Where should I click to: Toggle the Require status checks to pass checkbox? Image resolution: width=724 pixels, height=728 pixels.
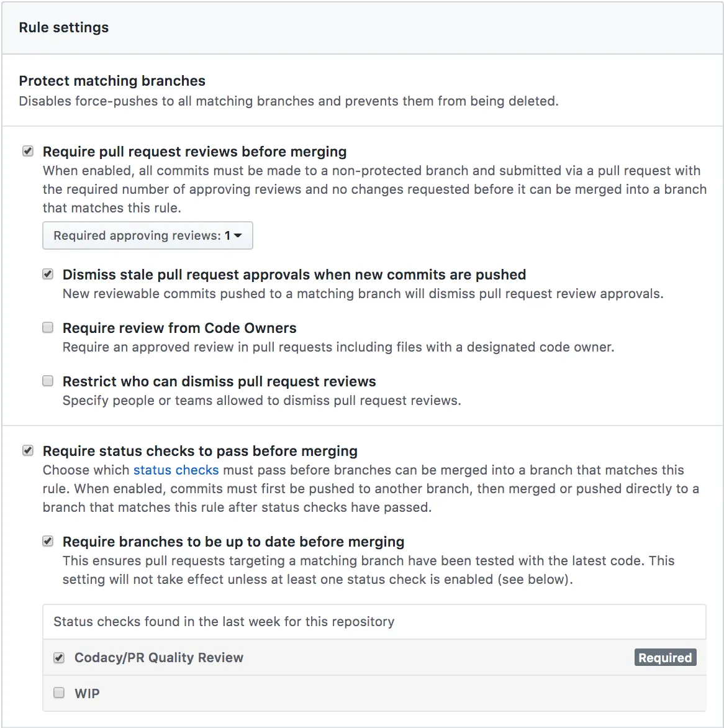[28, 451]
